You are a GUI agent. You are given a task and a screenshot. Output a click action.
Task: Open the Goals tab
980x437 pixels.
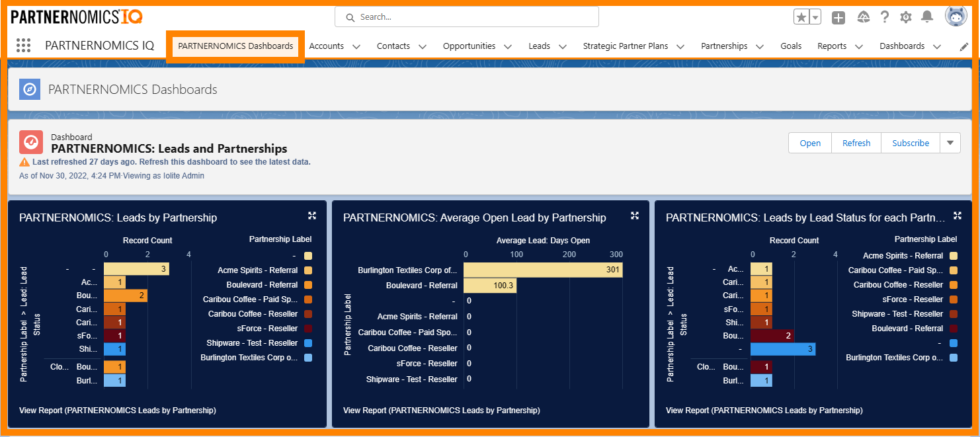(x=791, y=46)
